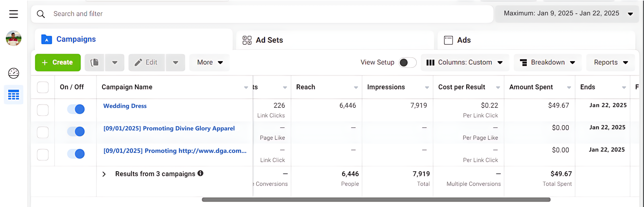Screen dimensions: 644x207
Task: Open the hamburger menu icon
Action: [x=13, y=14]
